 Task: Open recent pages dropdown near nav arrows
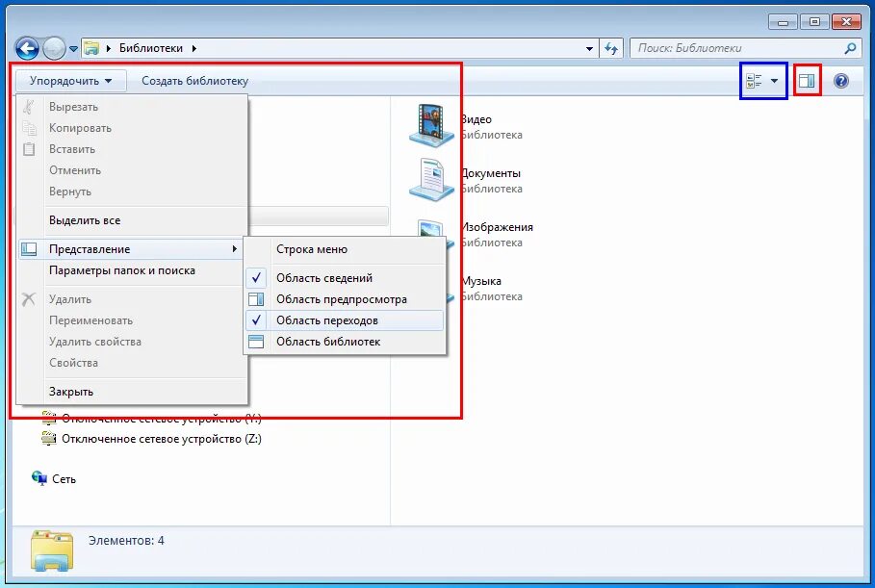(x=73, y=49)
